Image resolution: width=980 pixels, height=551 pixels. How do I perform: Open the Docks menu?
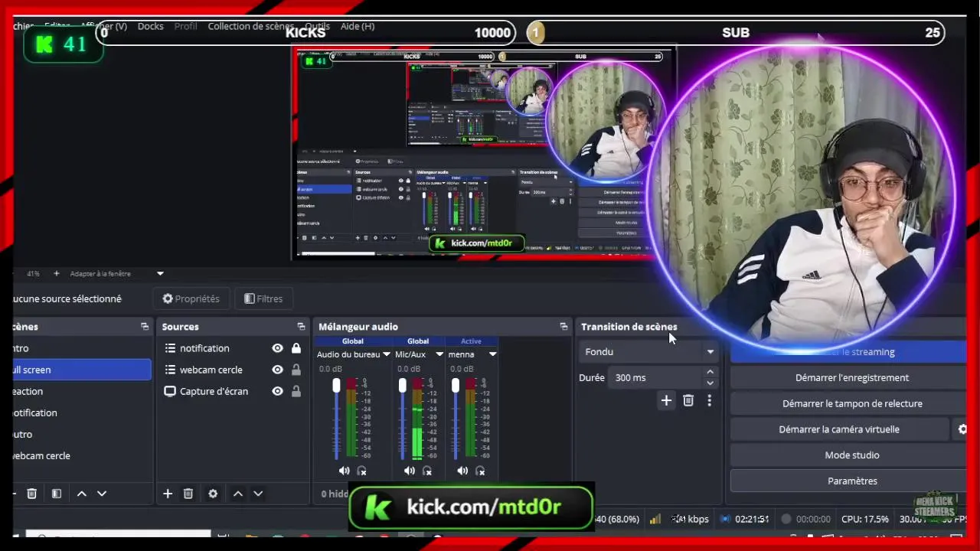[x=150, y=26]
